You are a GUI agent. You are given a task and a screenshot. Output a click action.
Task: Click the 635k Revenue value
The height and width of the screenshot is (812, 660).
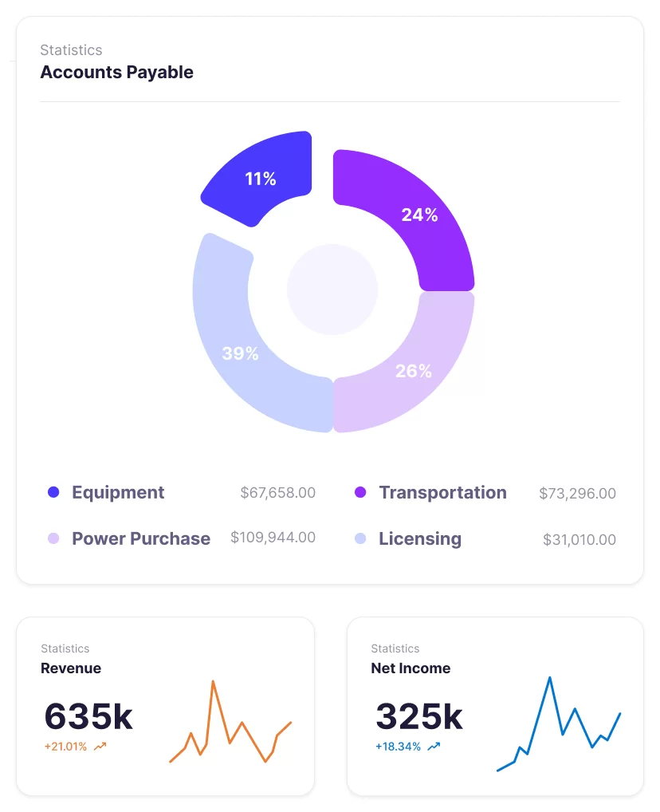(88, 716)
